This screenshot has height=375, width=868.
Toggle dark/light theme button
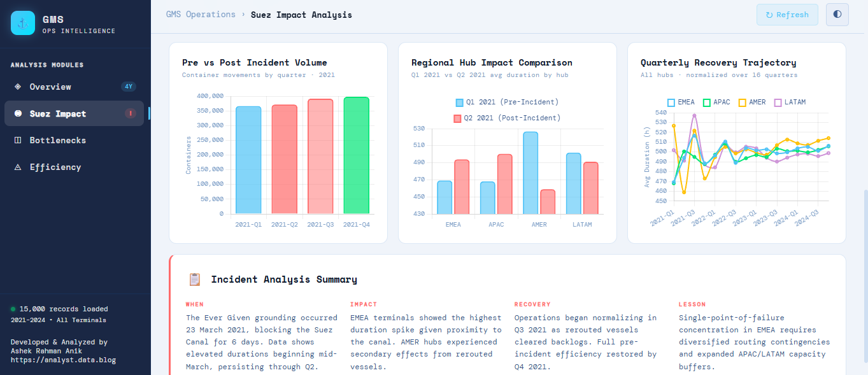(837, 15)
